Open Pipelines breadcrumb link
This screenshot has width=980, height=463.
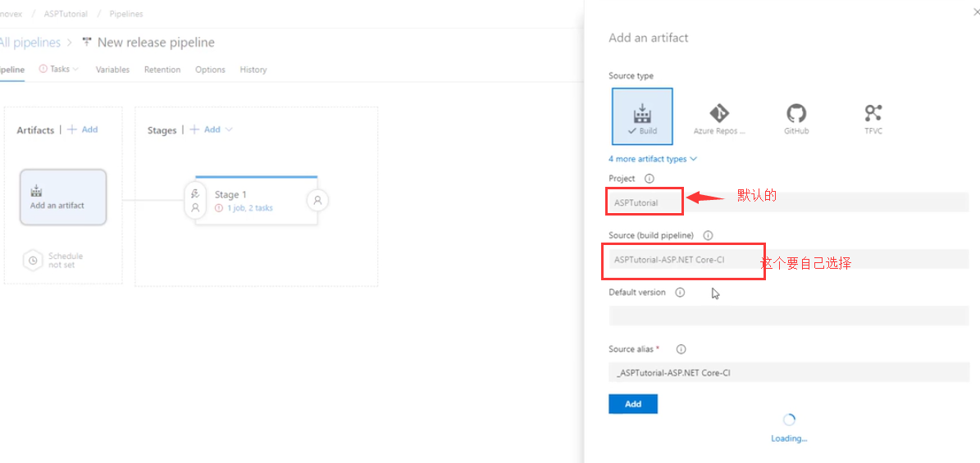126,13
